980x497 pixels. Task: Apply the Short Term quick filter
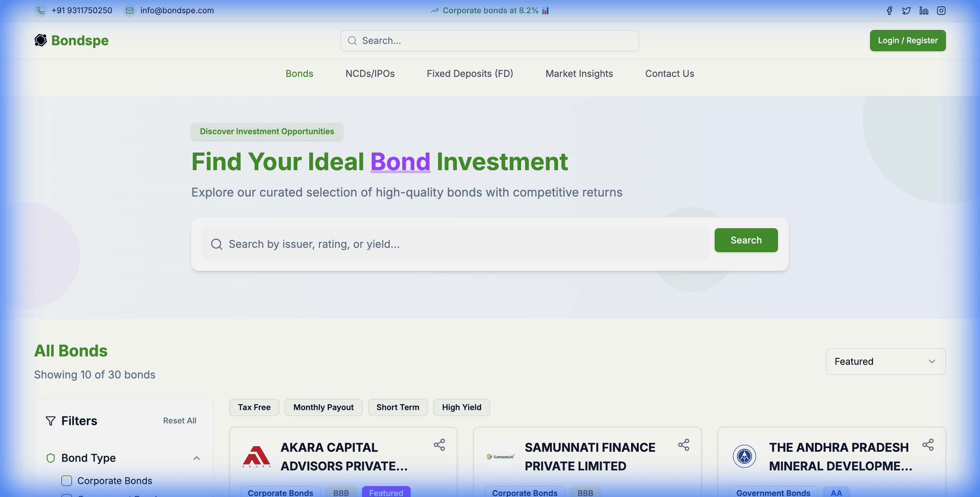[398, 407]
